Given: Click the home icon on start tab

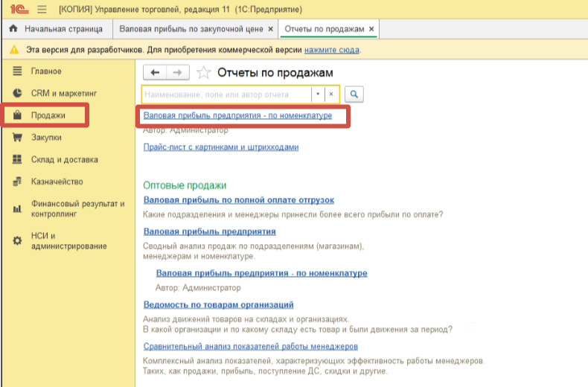Looking at the screenshot, I should 13,28.
